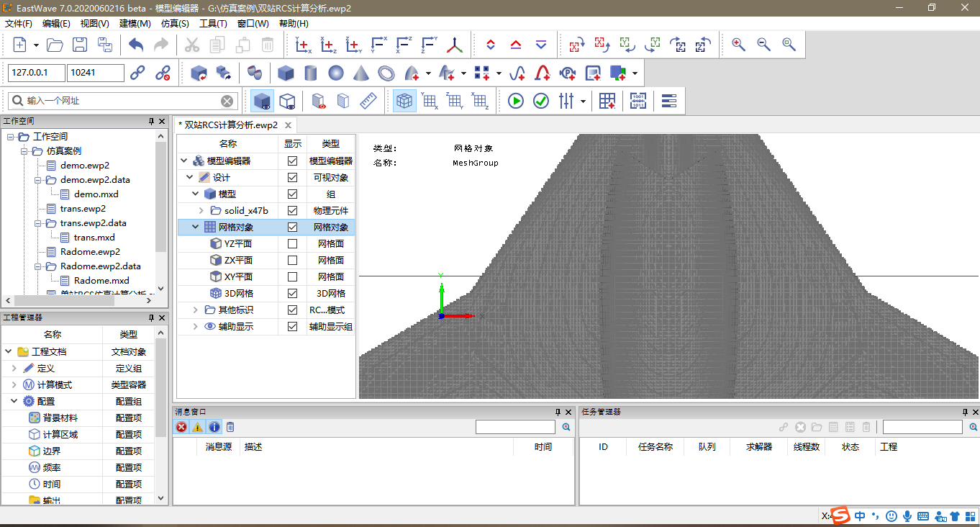
Task: Open the 文件(F) menu
Action: point(19,23)
